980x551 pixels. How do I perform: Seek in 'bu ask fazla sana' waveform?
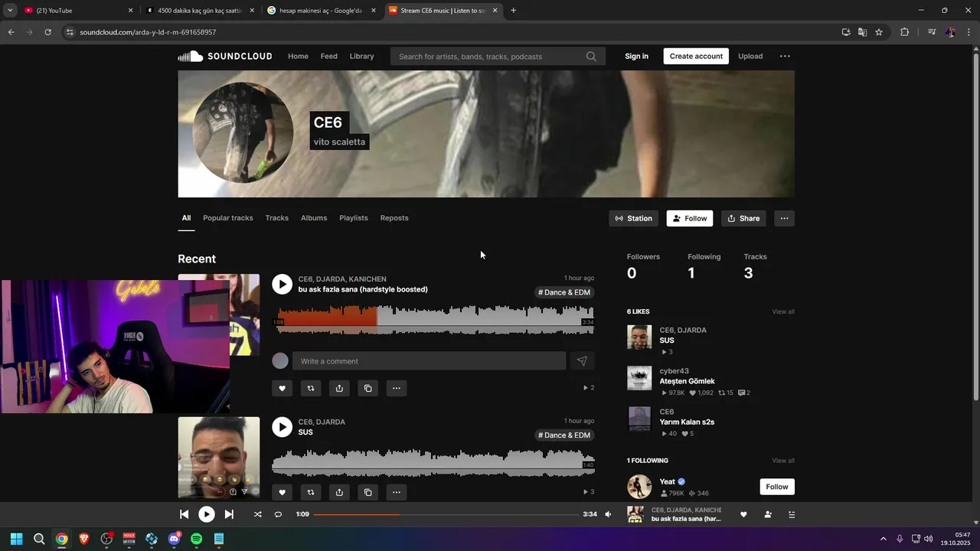coord(433,320)
